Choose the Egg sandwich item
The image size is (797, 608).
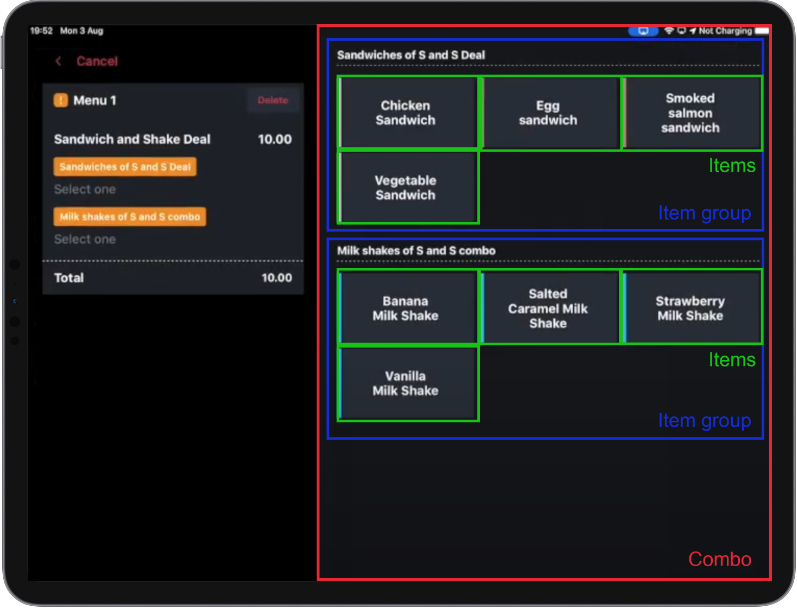[548, 113]
